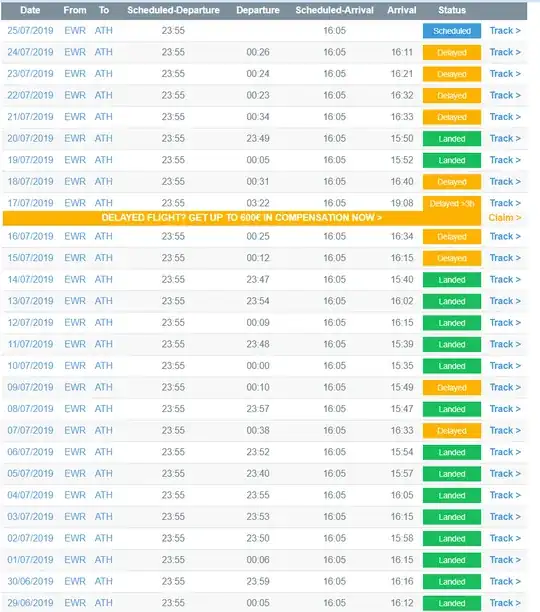
Task: Click EWR airport link on 20/07/2019 row
Action: click(x=75, y=138)
